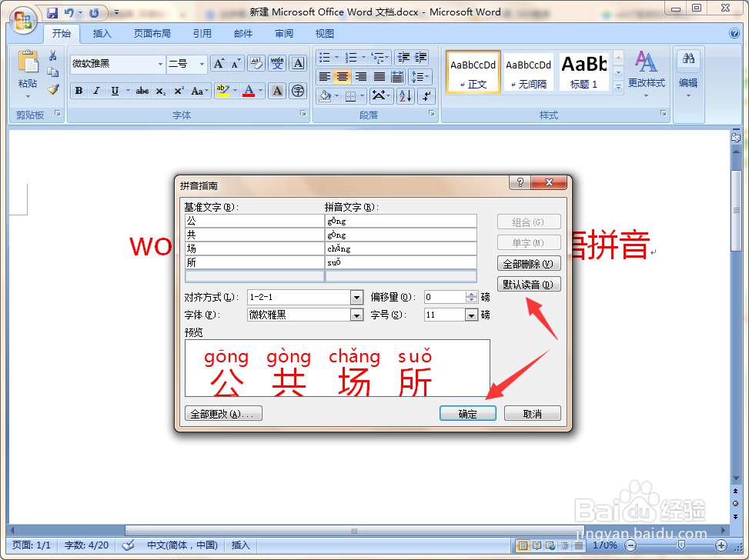Shrink font size with small A icon
This screenshot has width=749, height=560.
coord(236,64)
